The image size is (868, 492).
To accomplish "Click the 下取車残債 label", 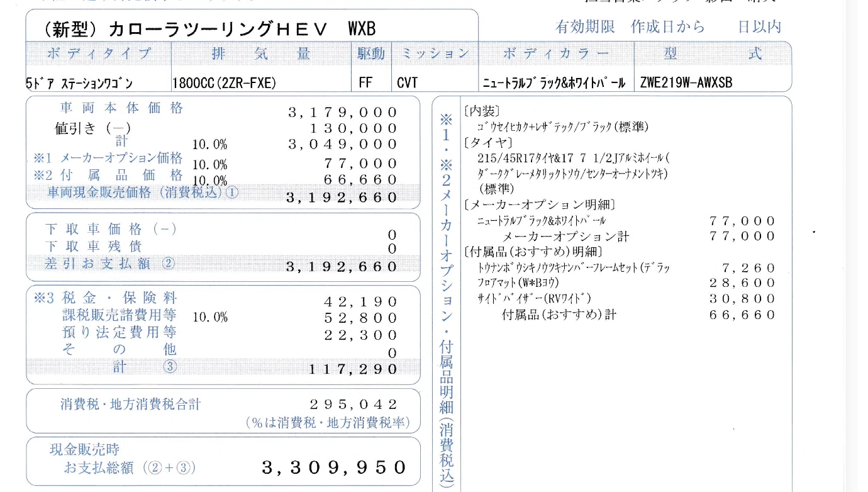I will [x=93, y=247].
